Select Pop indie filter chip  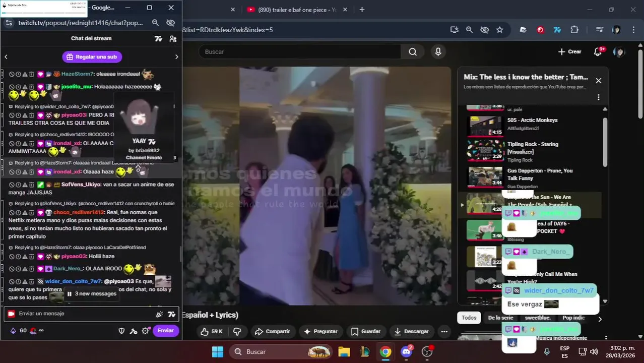(573, 318)
